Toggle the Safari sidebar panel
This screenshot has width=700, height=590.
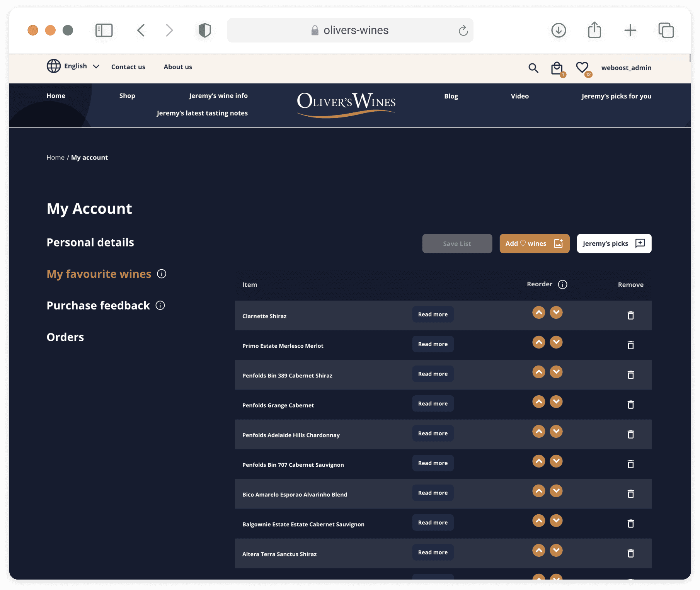pyautogui.click(x=104, y=30)
